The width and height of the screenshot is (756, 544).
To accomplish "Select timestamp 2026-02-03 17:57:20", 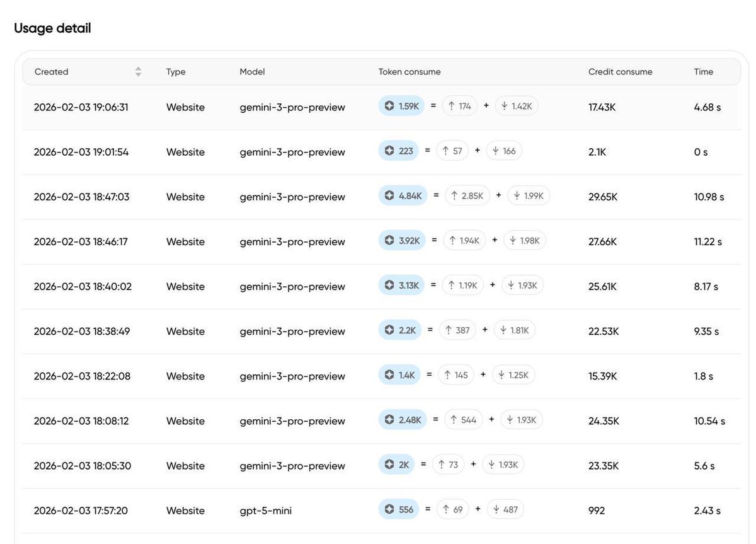I will click(81, 511).
